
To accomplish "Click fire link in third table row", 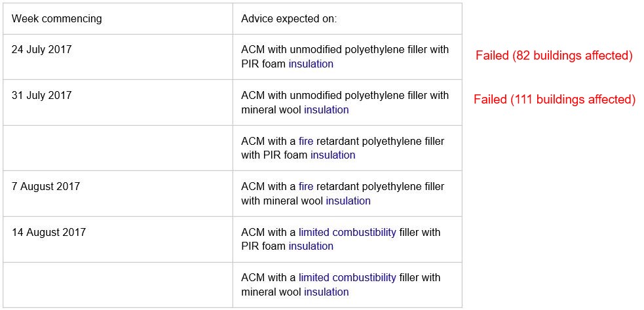I will (x=305, y=141).
